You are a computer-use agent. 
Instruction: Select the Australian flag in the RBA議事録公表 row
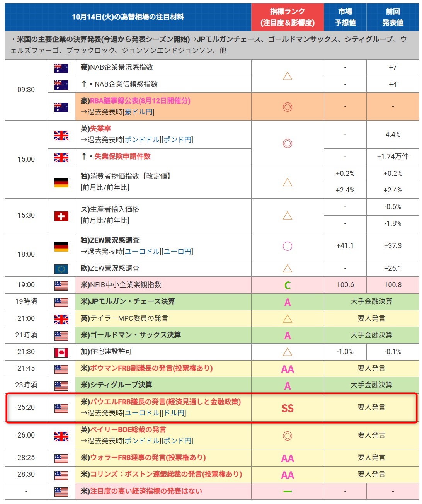tap(61, 107)
